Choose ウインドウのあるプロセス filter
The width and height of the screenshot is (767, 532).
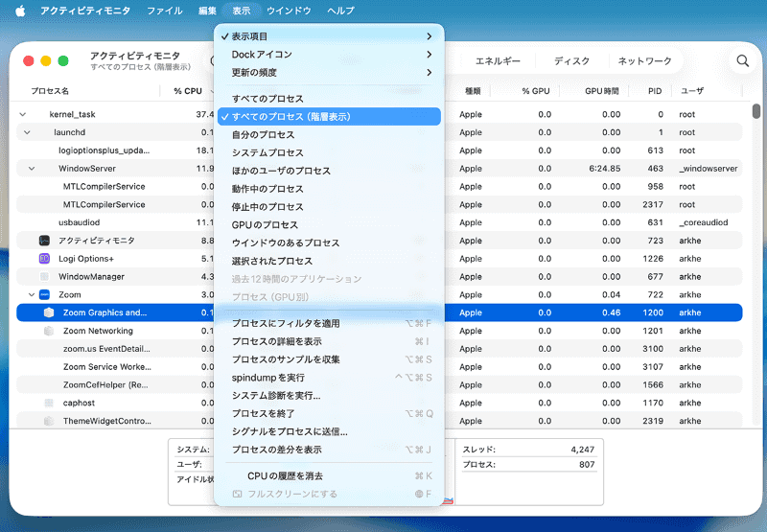click(x=329, y=243)
